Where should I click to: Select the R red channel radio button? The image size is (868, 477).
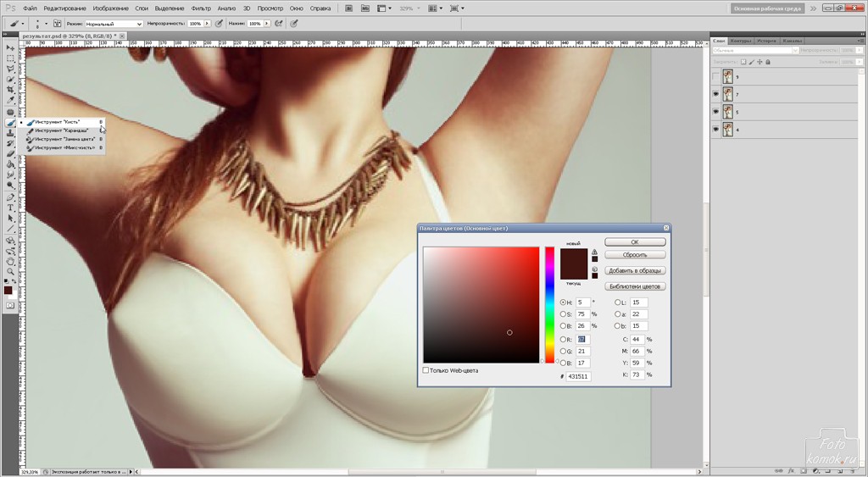point(563,340)
